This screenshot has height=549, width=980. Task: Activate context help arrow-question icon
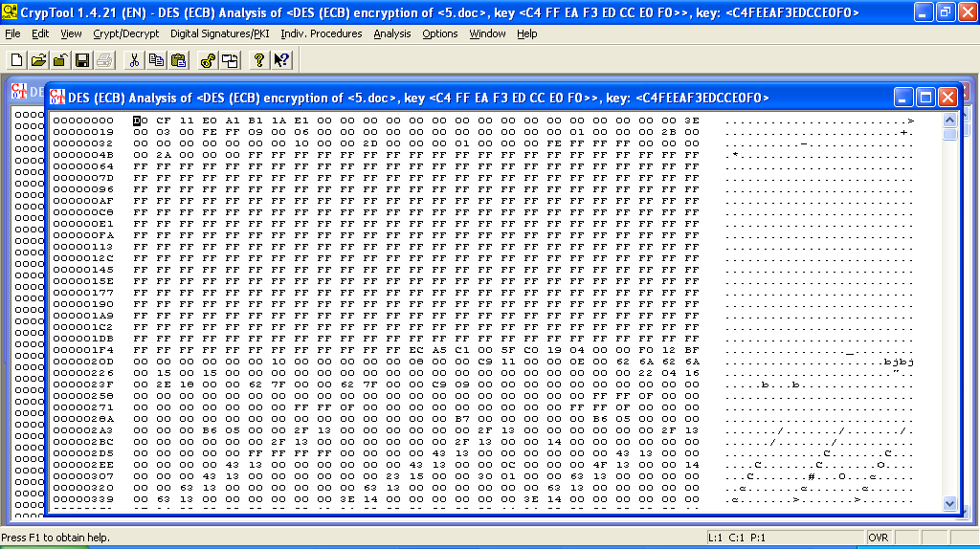pos(282,60)
